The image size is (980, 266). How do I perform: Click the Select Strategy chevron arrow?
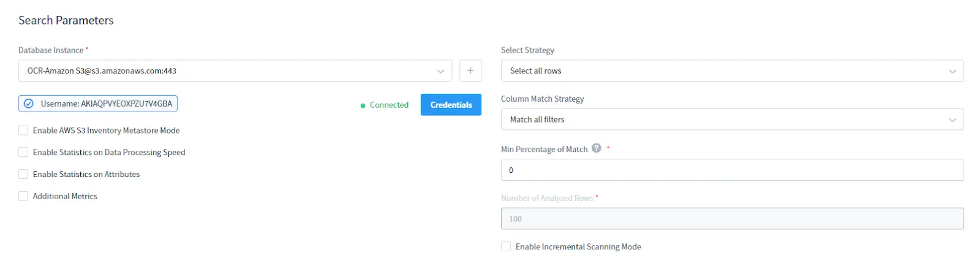pos(952,71)
